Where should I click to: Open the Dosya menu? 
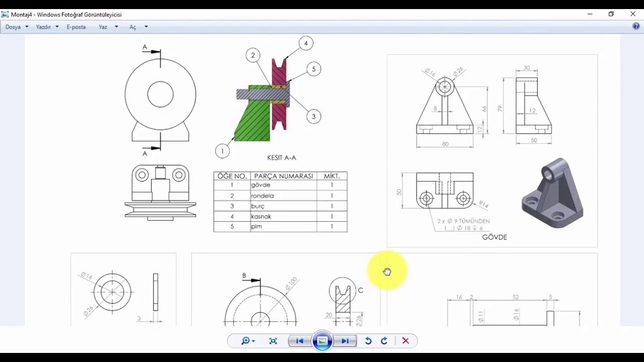point(13,27)
